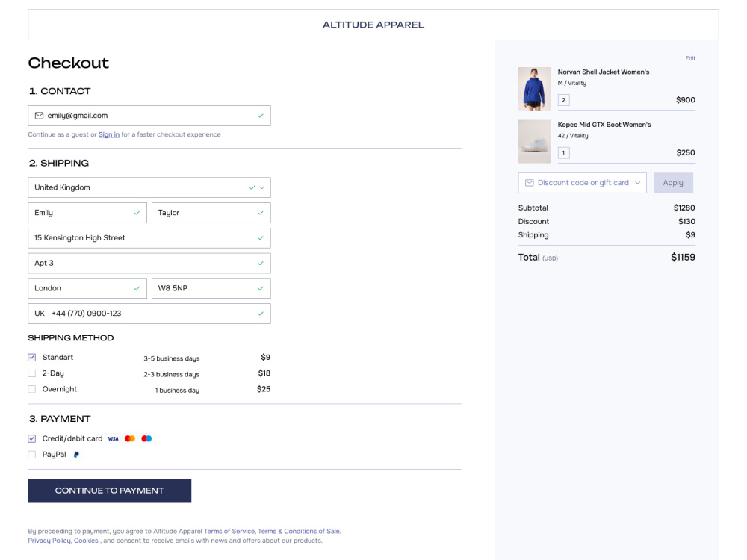Open the Cookies link

[x=86, y=541]
